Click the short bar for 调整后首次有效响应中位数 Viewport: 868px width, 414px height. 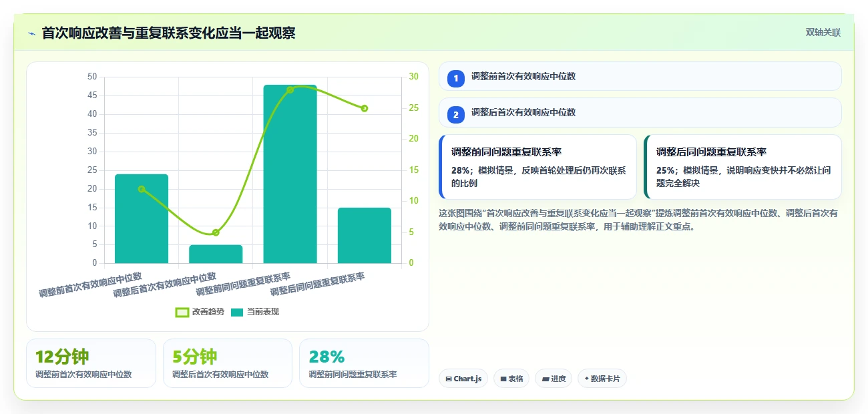[216, 254]
